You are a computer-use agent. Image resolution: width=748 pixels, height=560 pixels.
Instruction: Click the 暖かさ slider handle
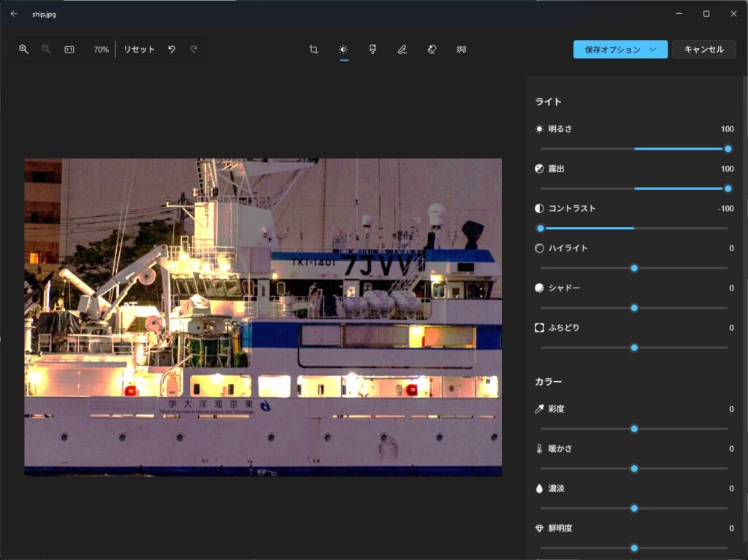[634, 469]
